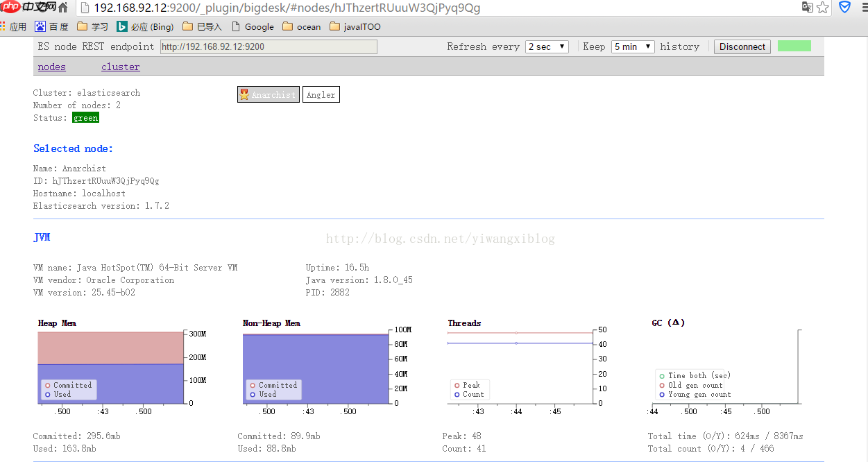Click the browser address bar URL
This screenshot has width=868, height=462.
coord(287,8)
